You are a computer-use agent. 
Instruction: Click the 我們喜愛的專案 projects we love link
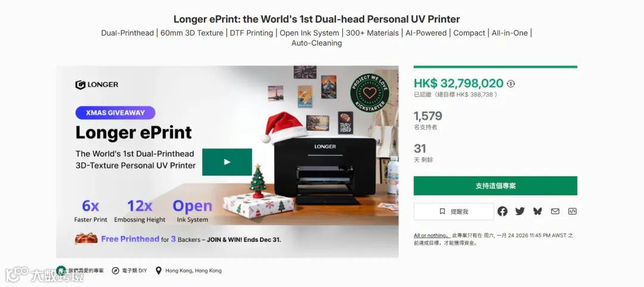(86, 270)
